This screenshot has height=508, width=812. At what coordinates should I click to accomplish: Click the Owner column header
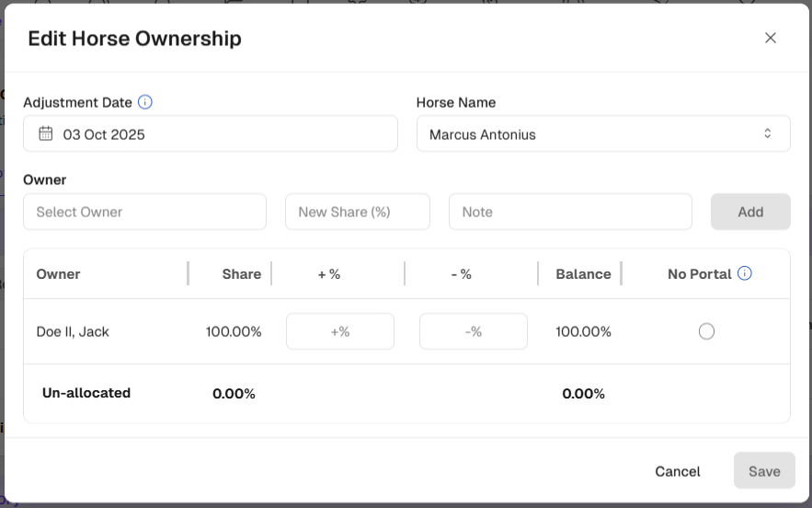[58, 273]
